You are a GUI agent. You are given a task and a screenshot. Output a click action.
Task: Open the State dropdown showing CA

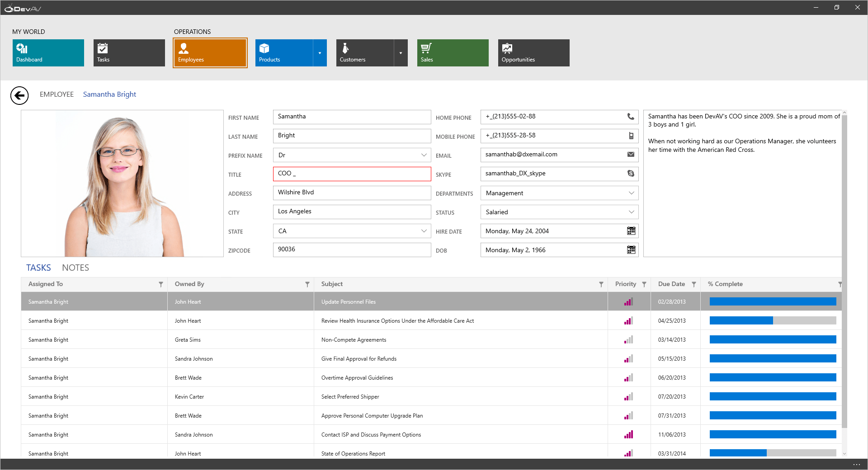point(424,231)
